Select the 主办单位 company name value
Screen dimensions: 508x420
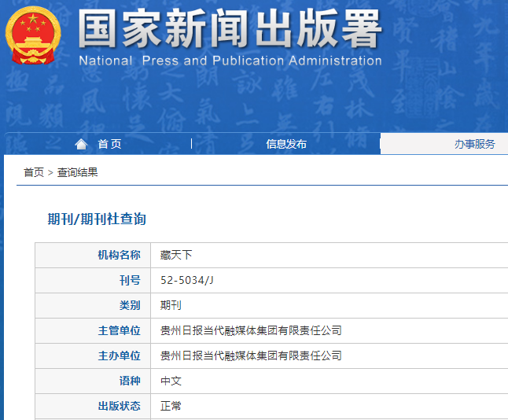coord(251,356)
